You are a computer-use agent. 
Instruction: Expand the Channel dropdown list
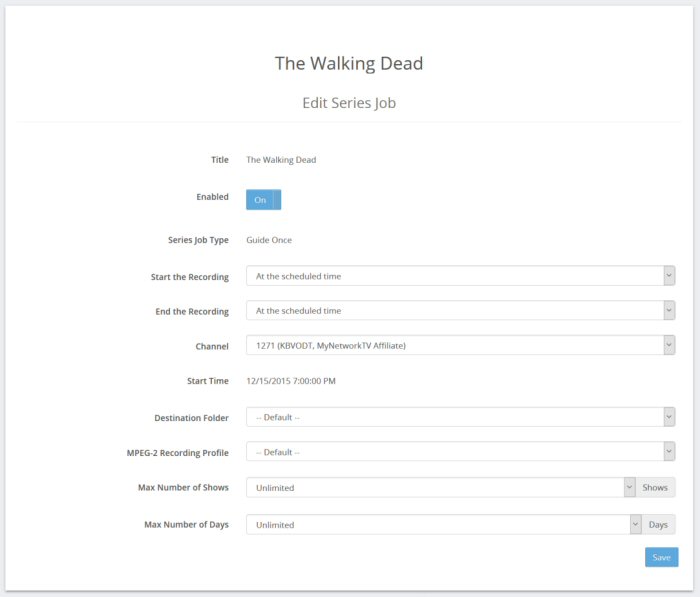[460, 345]
